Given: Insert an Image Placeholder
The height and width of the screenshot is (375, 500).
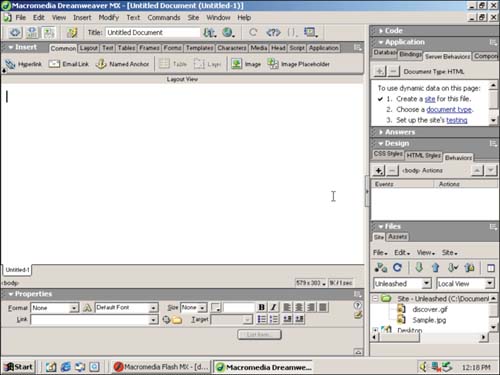Looking at the screenshot, I should (x=298, y=64).
